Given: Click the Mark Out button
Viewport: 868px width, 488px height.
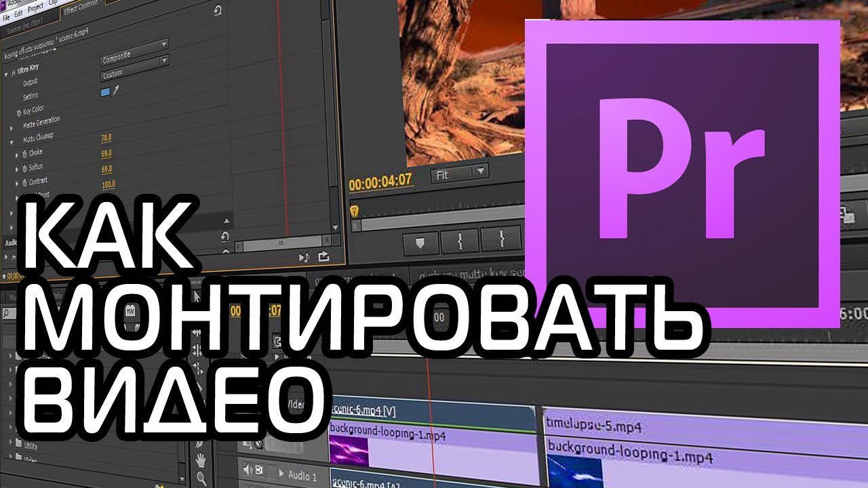Looking at the screenshot, I should [501, 239].
